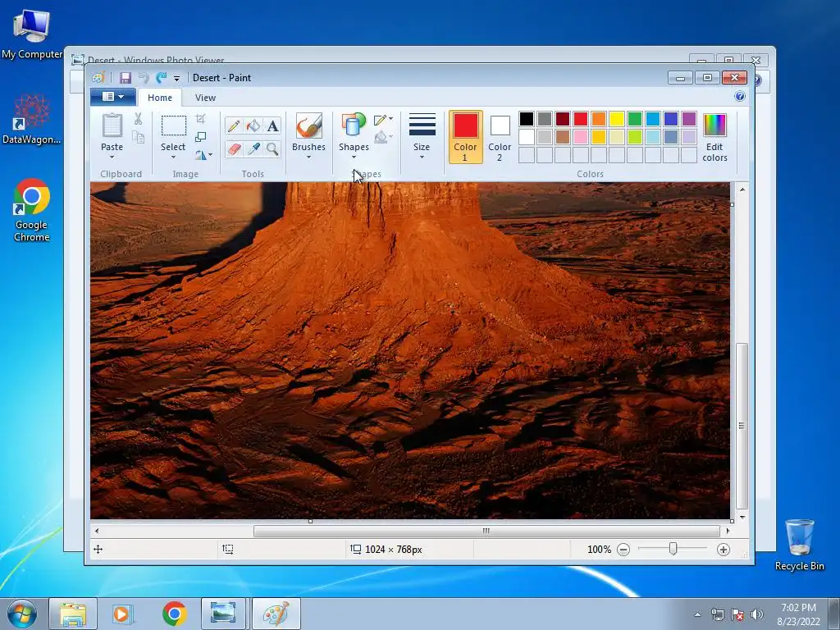Click the Crop icon in Image group
This screenshot has width=840, height=630.
point(200,119)
